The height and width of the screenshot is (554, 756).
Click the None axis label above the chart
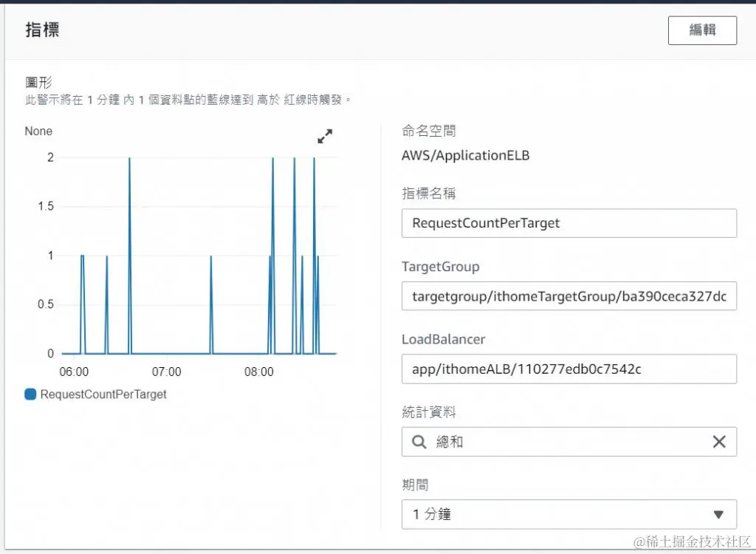point(38,131)
